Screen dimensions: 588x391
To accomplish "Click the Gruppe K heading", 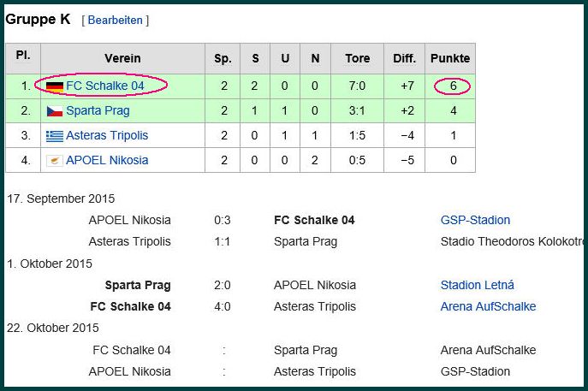I will coord(38,19).
